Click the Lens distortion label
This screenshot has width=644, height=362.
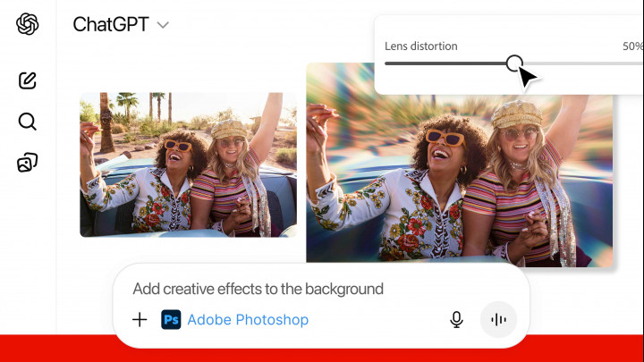420,46
